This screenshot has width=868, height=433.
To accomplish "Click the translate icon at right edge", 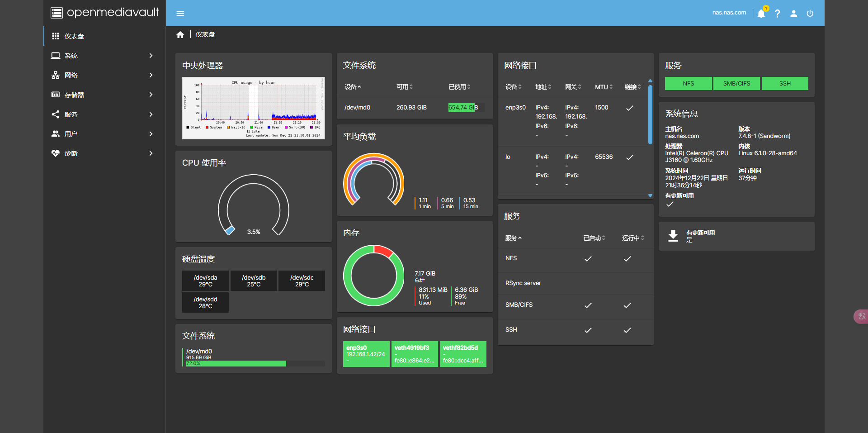I will 861,317.
